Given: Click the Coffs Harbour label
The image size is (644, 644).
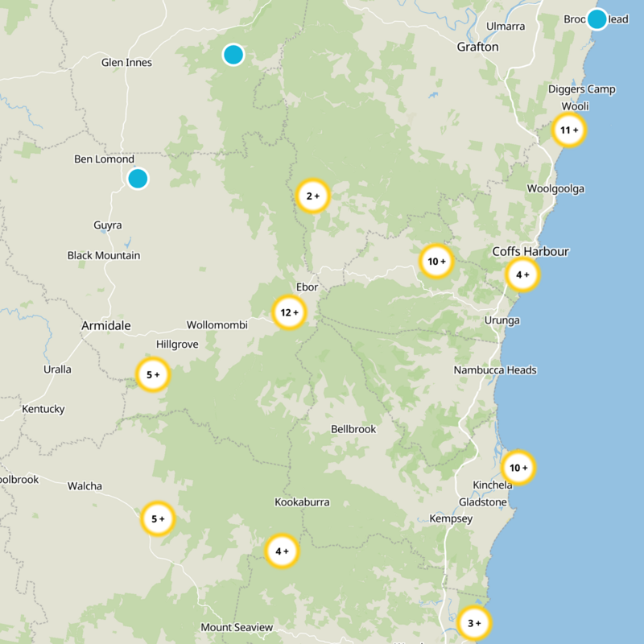Looking at the screenshot, I should (530, 251).
